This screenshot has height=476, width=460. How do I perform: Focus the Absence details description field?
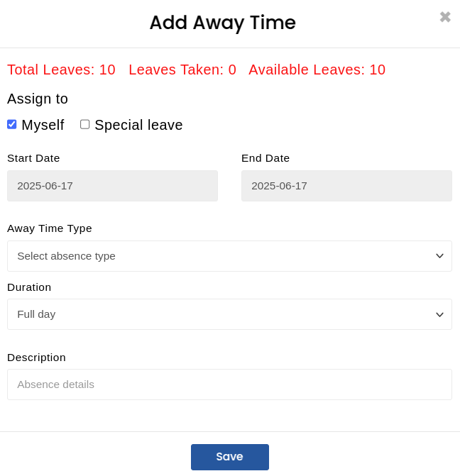[x=230, y=384]
